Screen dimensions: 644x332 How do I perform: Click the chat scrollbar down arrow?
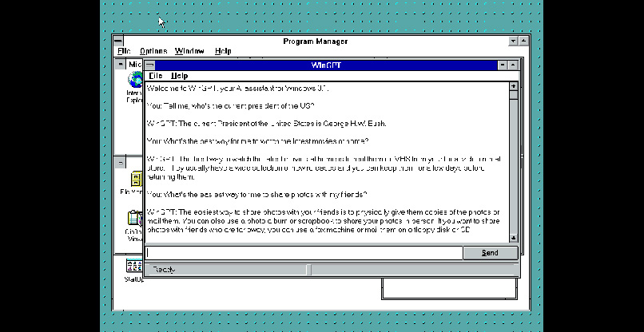coord(514,237)
